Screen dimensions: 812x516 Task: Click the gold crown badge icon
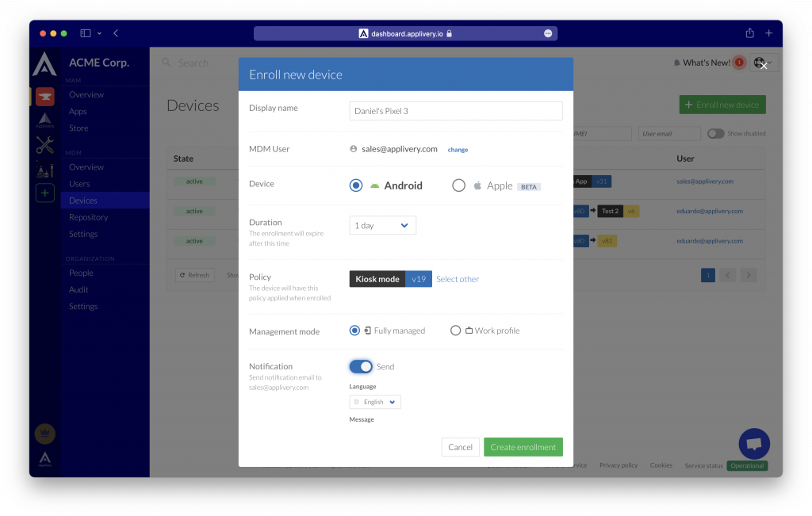(45, 434)
